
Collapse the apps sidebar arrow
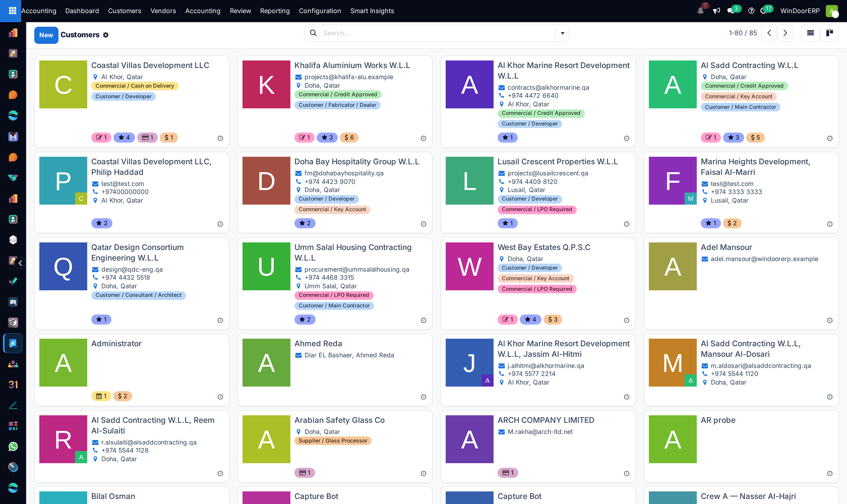pos(20,263)
